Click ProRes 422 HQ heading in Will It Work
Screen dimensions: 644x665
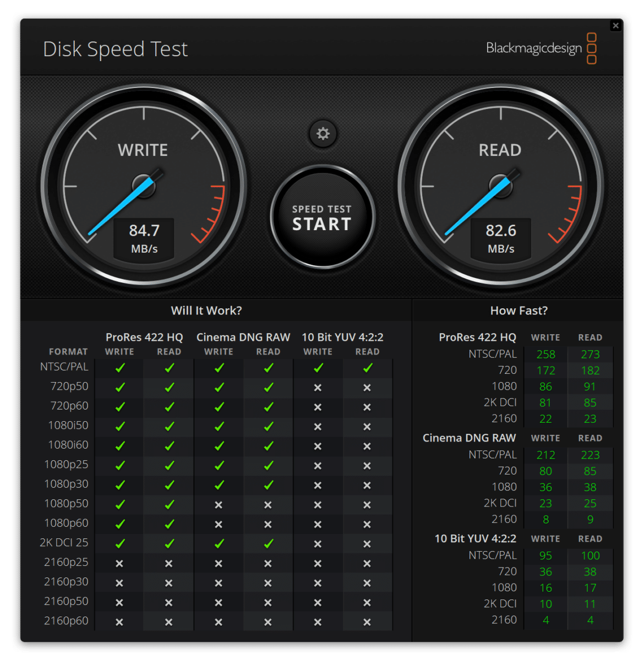point(144,337)
